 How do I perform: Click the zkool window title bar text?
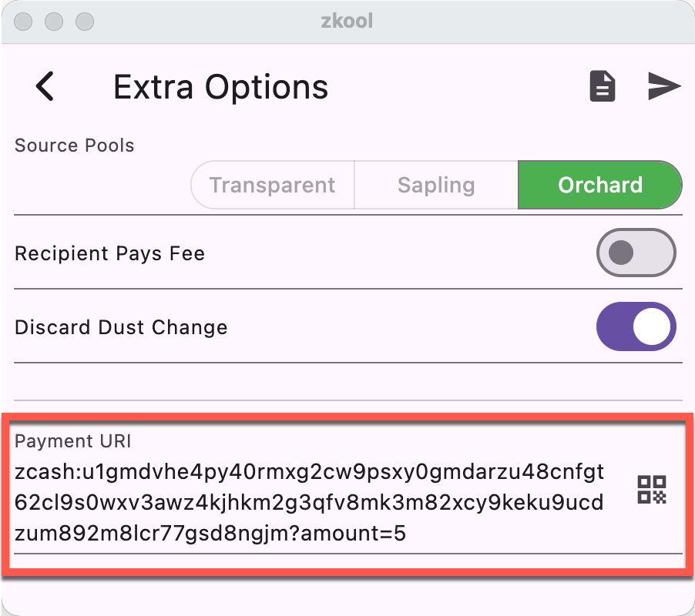(x=347, y=21)
